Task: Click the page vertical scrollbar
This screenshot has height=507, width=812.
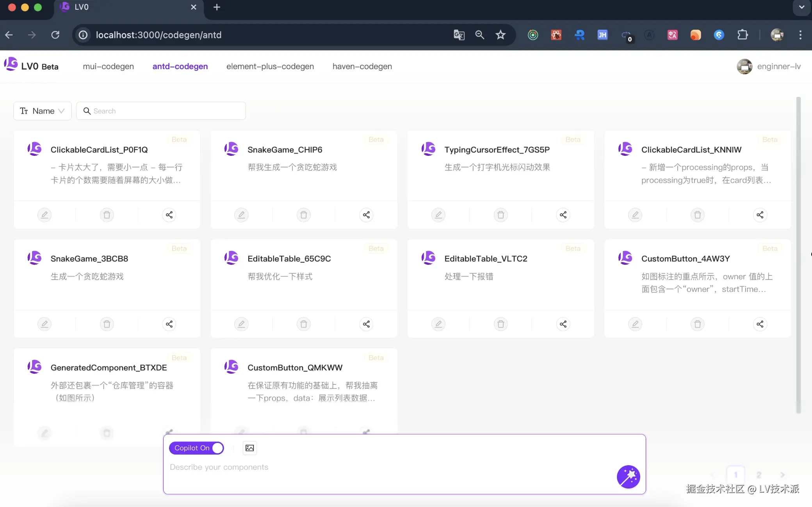Action: (x=798, y=254)
